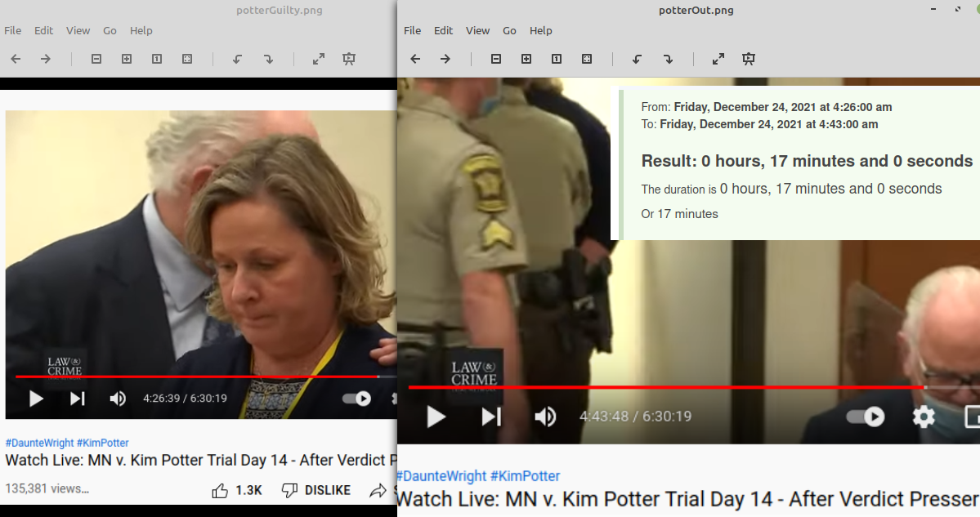Open Help menu in potterGuilty.png window

pos(141,30)
